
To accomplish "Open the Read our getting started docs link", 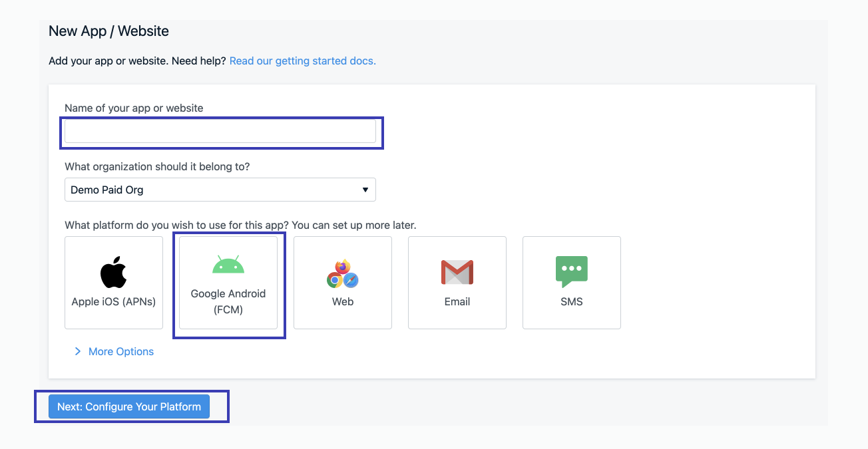I will [302, 61].
